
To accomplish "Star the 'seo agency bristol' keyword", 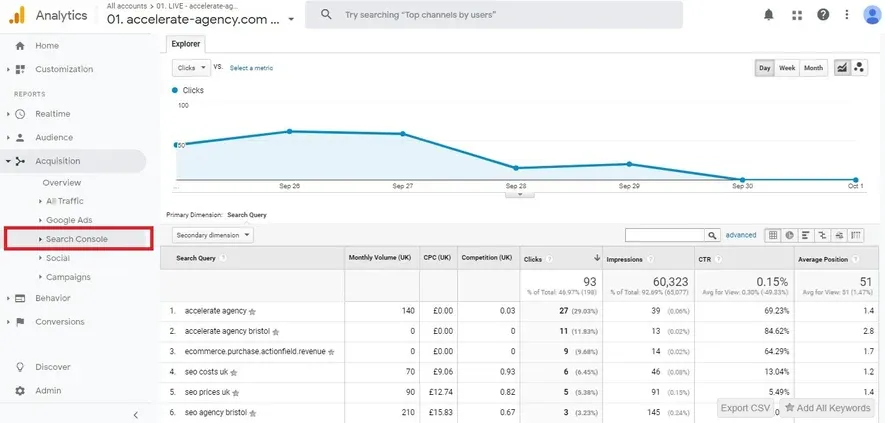I will 253,413.
